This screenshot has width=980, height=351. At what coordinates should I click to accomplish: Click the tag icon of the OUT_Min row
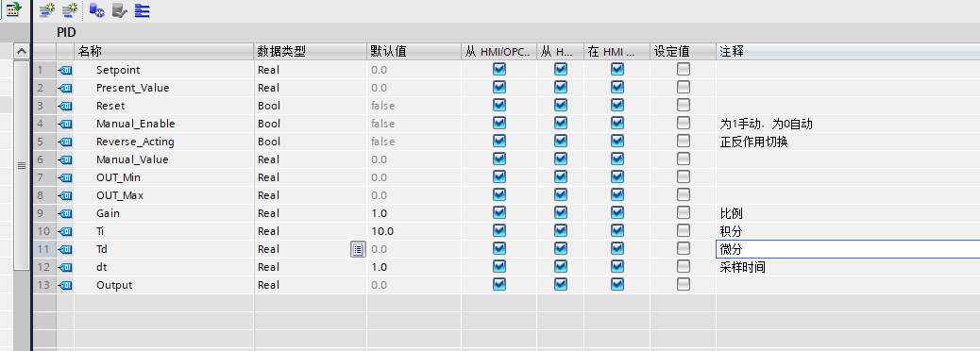[x=65, y=178]
